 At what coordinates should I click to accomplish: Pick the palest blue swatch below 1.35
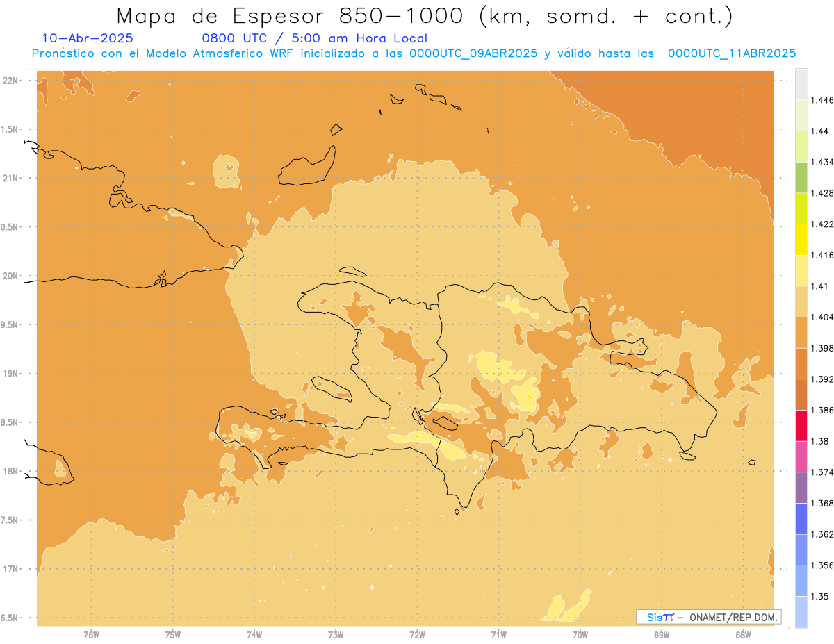[801, 612]
